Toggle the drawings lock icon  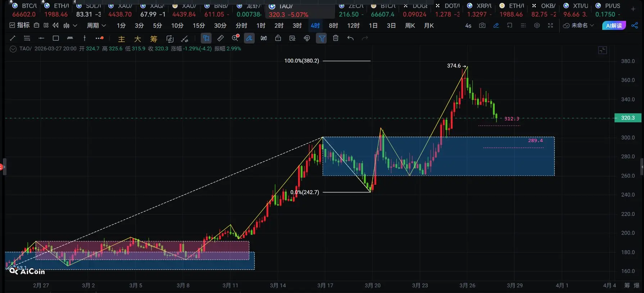point(278,38)
